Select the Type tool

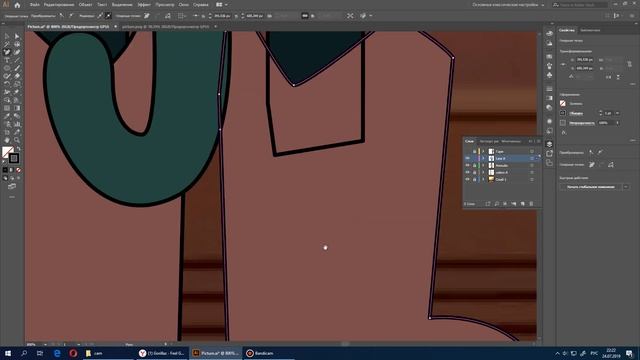coord(7,60)
